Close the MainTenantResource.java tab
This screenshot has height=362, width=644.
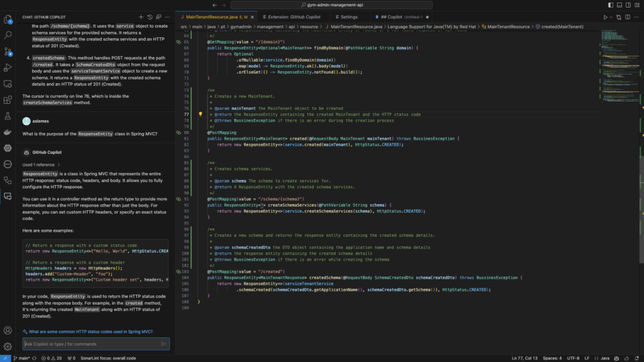[x=252, y=17]
